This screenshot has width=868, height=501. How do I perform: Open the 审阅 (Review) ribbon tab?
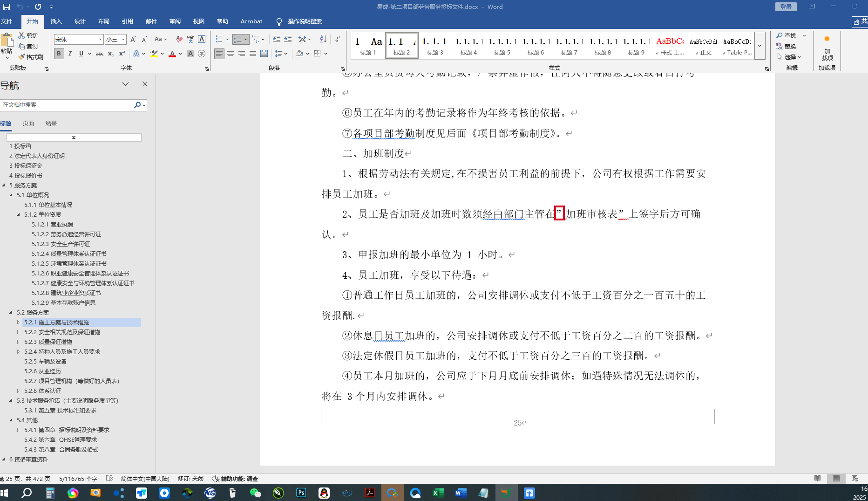pyautogui.click(x=175, y=21)
